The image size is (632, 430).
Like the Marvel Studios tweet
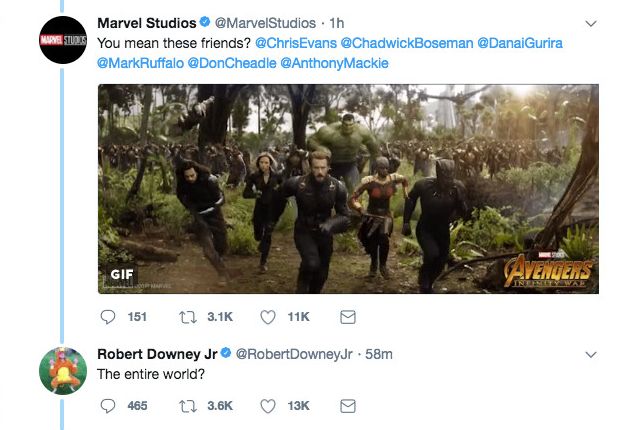pos(268,317)
